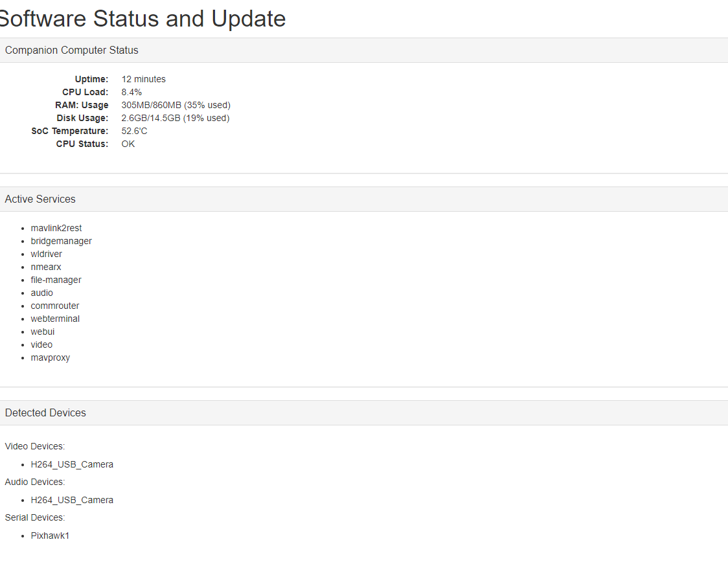Select the Uptime value 12 minutes
The width and height of the screenshot is (728, 564).
click(x=144, y=79)
